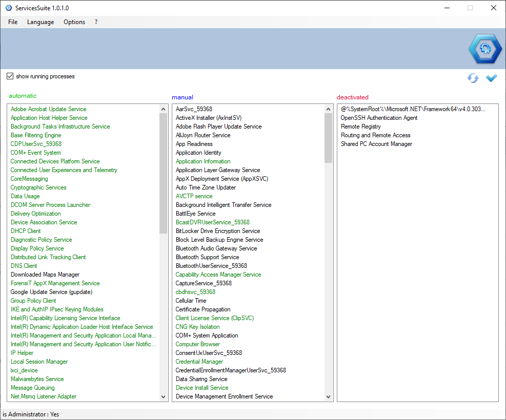Image resolution: width=506 pixels, height=420 pixels.
Task: Click the blue checkmark apply icon
Action: pos(492,78)
